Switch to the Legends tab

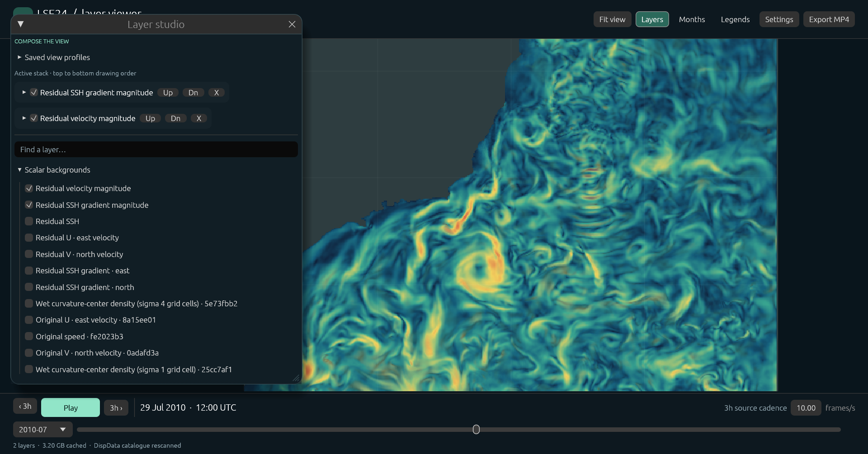point(735,19)
